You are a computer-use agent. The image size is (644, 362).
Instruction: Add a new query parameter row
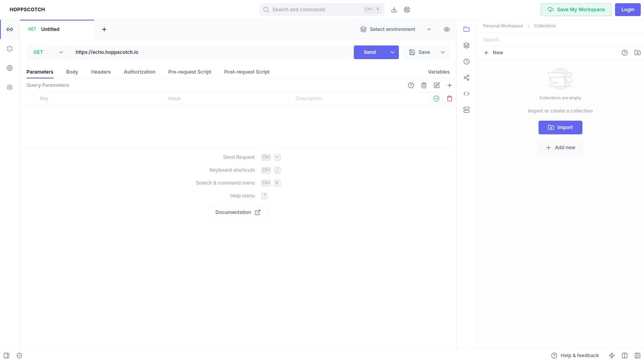coord(449,85)
